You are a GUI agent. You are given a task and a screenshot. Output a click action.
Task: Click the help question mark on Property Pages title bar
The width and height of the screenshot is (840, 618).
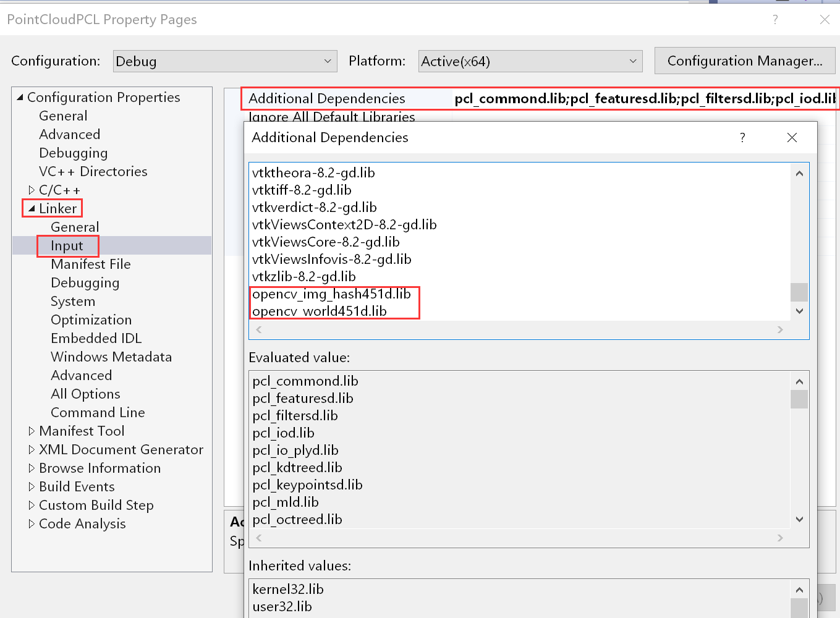coord(775,19)
